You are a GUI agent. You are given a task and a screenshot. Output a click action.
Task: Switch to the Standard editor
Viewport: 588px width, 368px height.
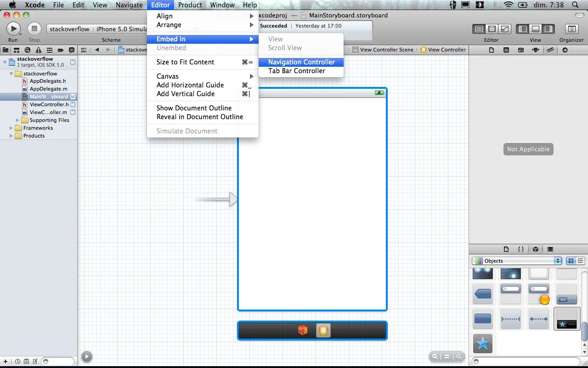(x=479, y=29)
